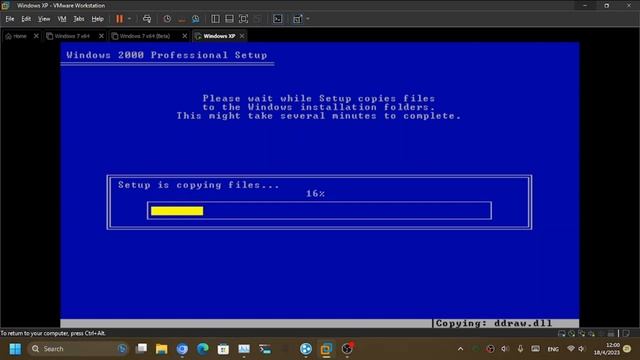The height and width of the screenshot is (360, 640).
Task: Open the View menu
Action: (x=44, y=19)
